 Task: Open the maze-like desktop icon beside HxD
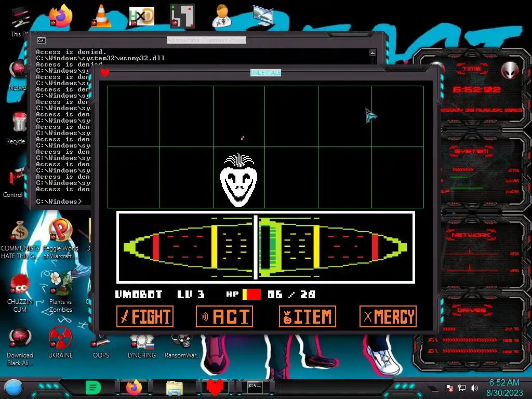182,16
